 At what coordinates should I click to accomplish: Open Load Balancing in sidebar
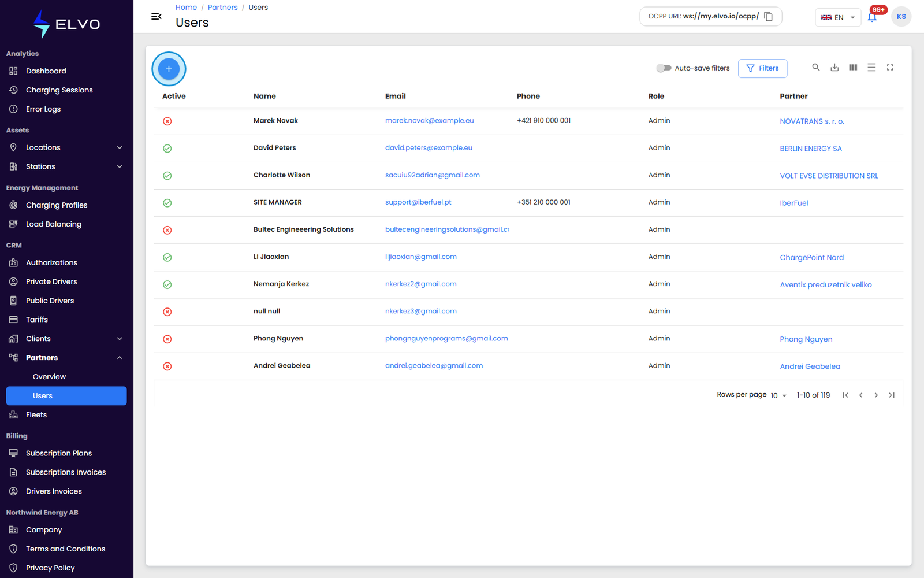[66, 224]
